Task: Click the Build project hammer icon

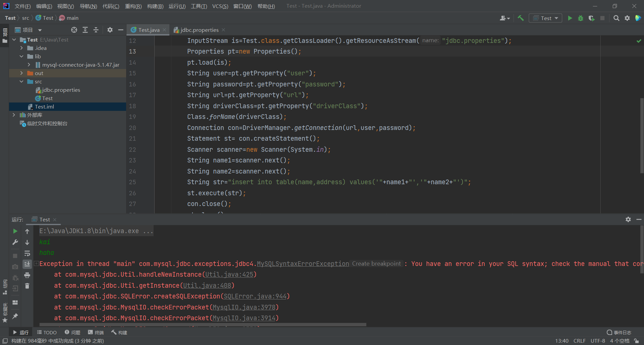Action: click(521, 18)
